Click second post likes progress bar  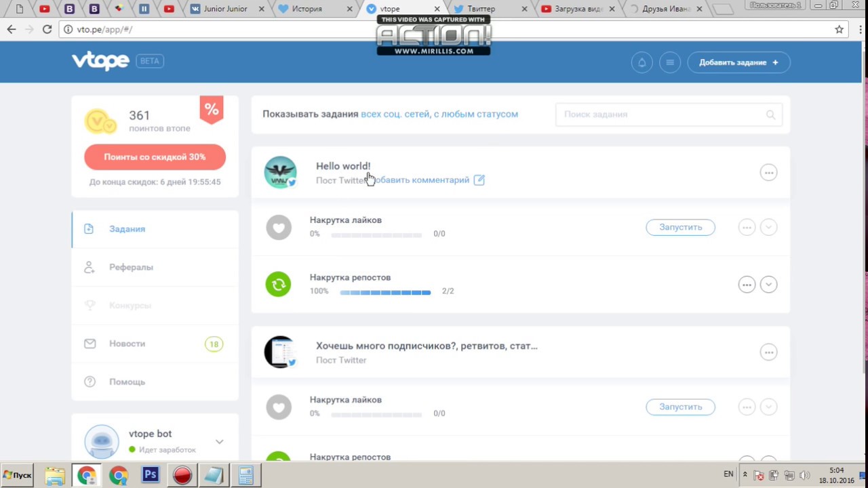point(376,415)
